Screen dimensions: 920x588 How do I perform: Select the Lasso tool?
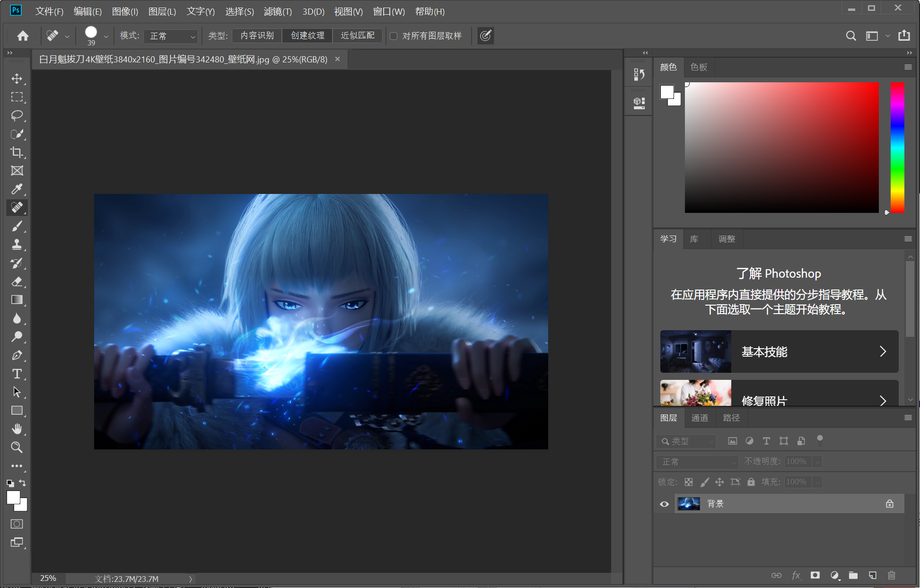click(17, 115)
